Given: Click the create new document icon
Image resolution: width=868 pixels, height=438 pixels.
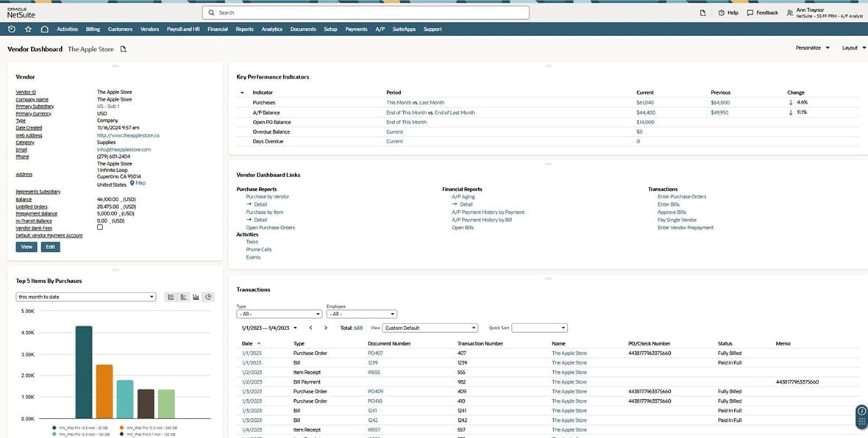Looking at the screenshot, I should [x=702, y=12].
